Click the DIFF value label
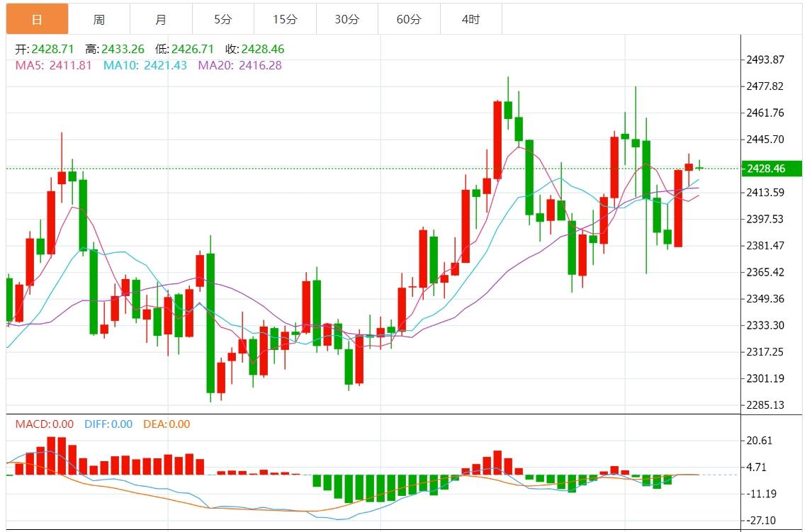Viewport: 812px width, 532px height. pos(108,424)
